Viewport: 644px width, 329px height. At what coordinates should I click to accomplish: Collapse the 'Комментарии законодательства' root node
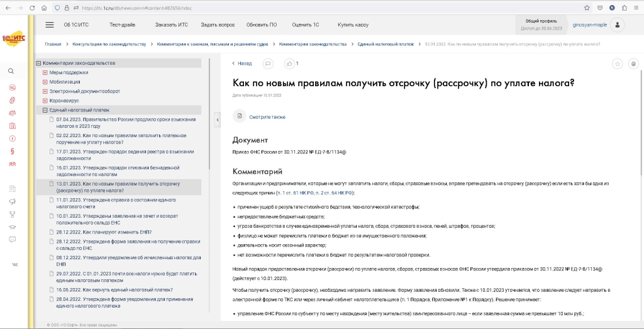[x=38, y=63]
